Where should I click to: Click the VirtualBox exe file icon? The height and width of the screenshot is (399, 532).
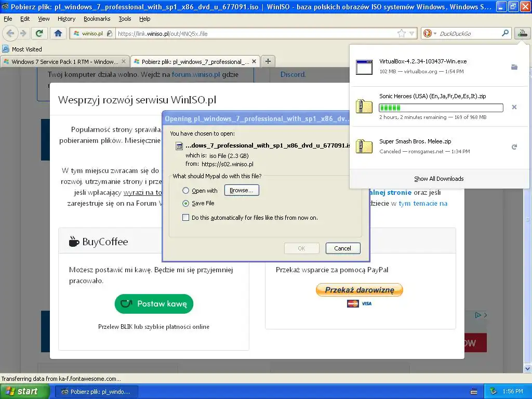364,67
